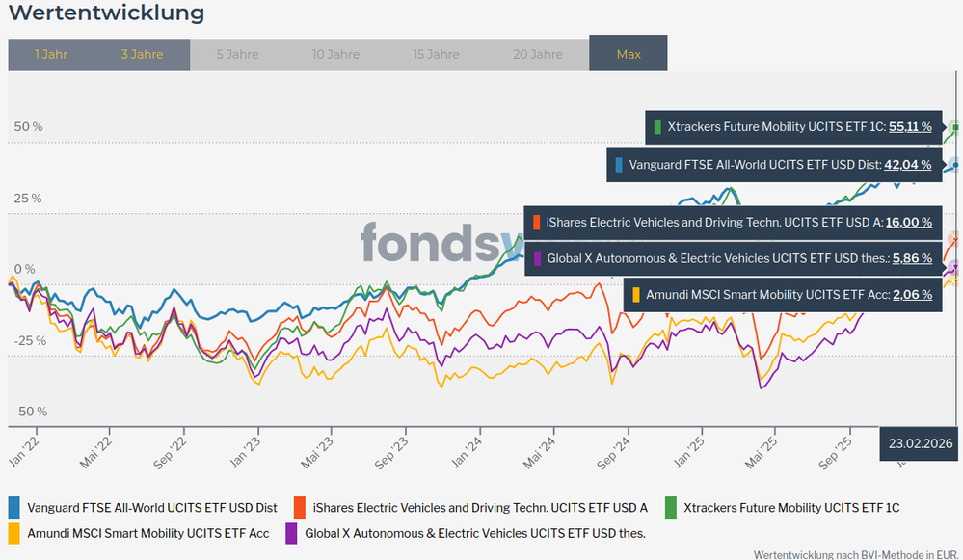Click the -50 % y-axis label

pos(31,412)
